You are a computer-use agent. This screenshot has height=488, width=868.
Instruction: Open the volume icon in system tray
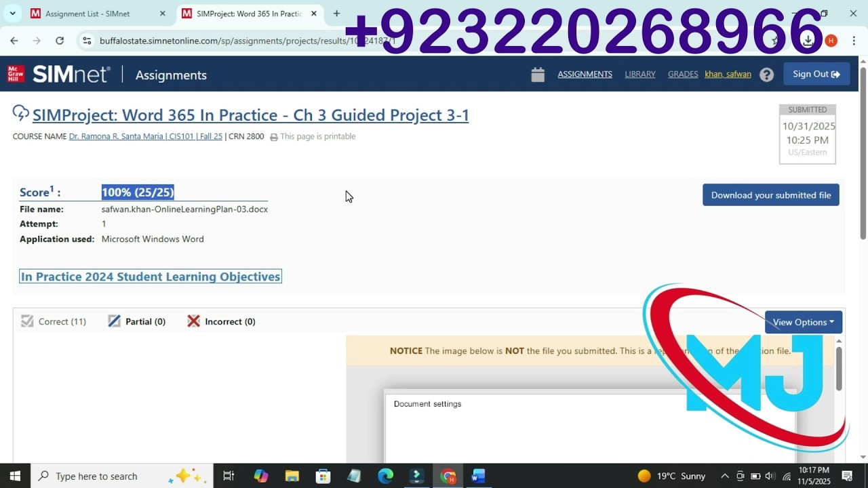pos(770,476)
